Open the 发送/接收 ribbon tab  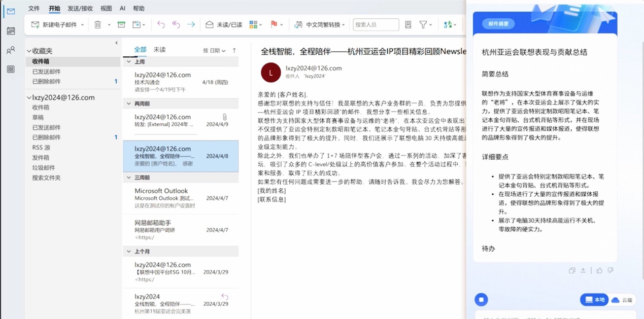[80, 9]
